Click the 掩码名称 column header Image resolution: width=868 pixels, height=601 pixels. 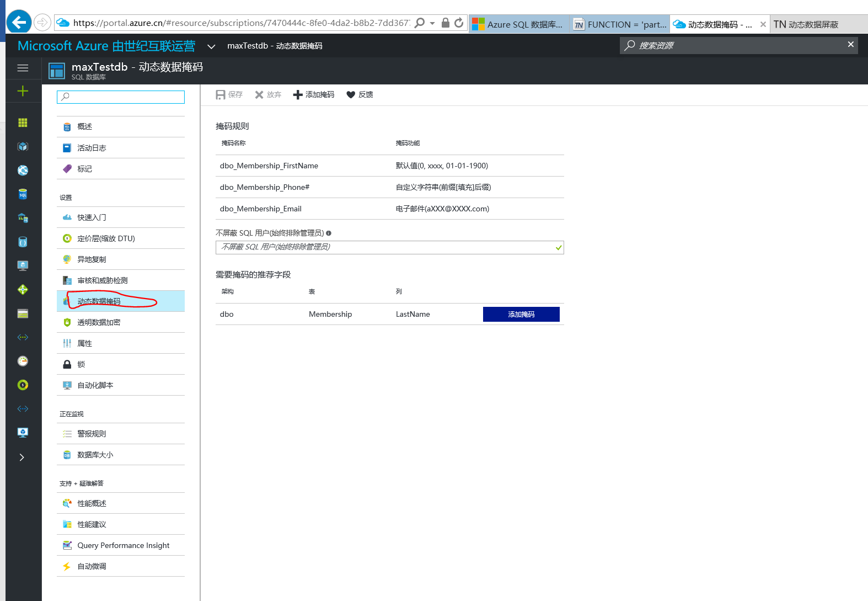point(234,143)
